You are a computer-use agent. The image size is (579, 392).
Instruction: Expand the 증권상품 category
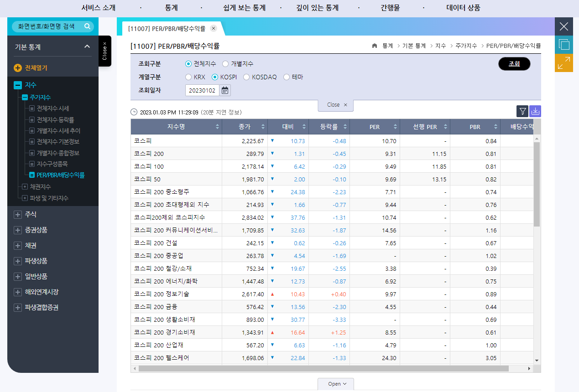point(18,230)
